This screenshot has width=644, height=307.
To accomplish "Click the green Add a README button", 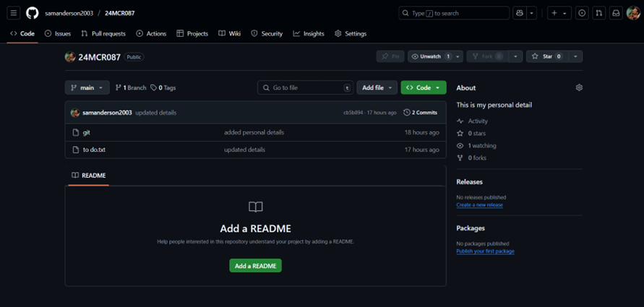I will click(x=255, y=266).
